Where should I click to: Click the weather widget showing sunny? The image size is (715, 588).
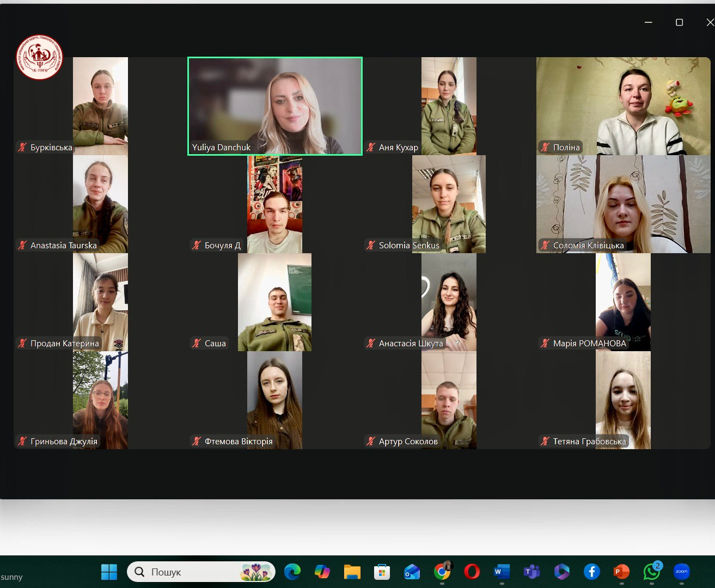(x=12, y=577)
